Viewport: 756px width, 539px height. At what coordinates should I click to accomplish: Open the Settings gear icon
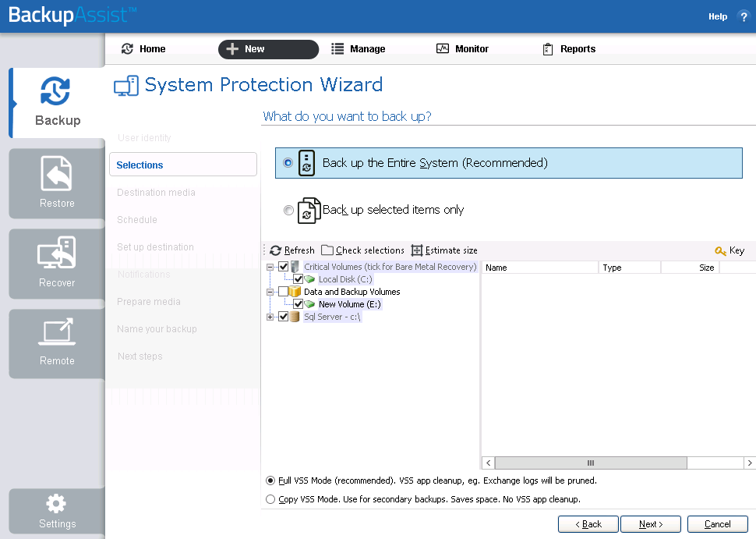[x=56, y=504]
